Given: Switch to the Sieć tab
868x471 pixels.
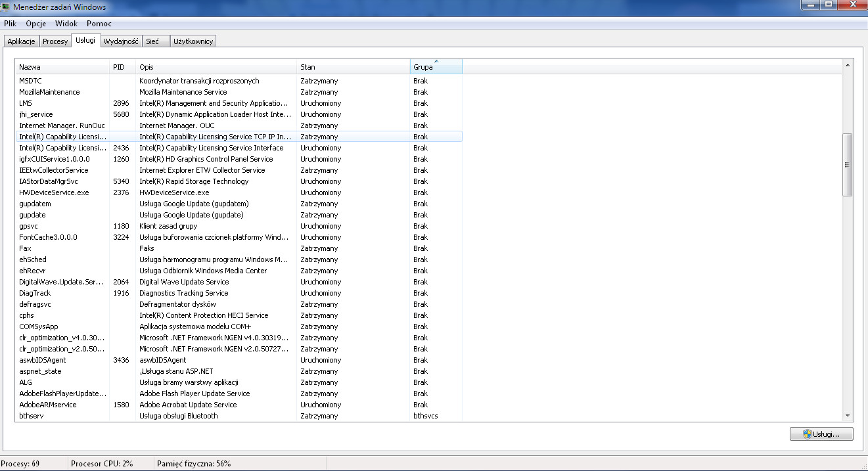Looking at the screenshot, I should click(156, 41).
